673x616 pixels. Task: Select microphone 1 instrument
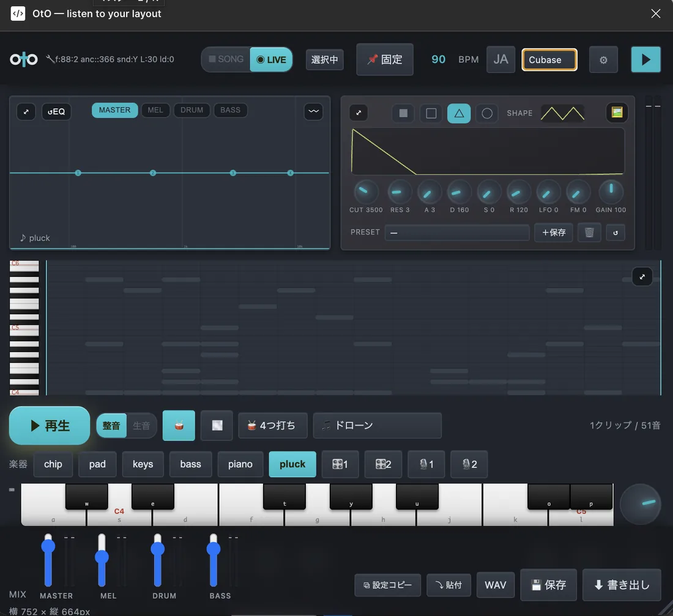pos(426,464)
